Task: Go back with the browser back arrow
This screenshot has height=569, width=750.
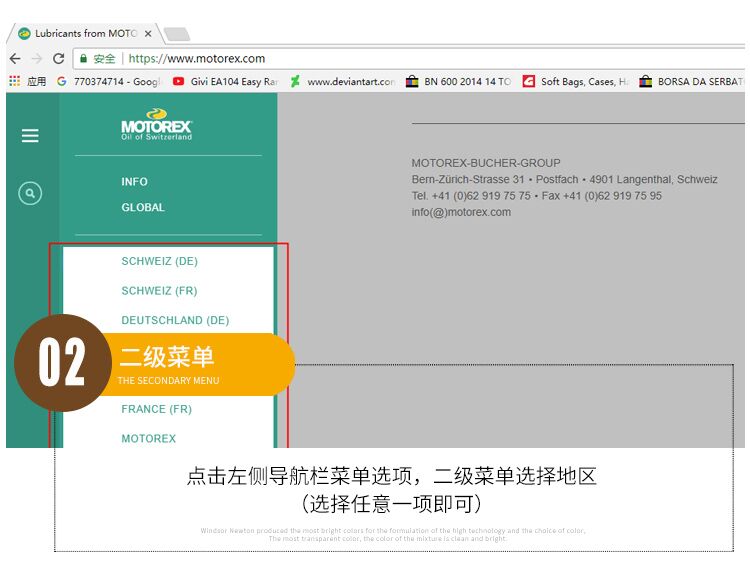Action: 15,59
